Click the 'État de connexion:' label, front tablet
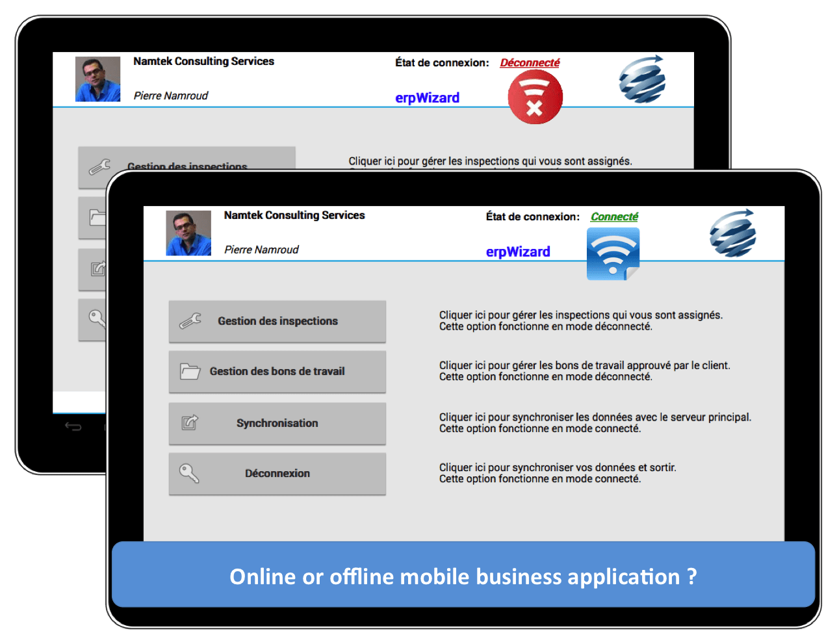 (533, 216)
